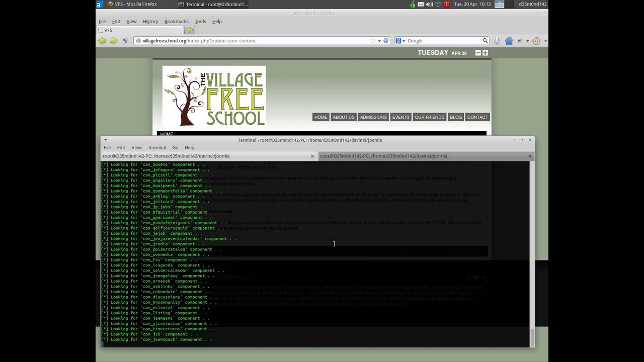Open the URL history dropdown arrow

point(379,41)
